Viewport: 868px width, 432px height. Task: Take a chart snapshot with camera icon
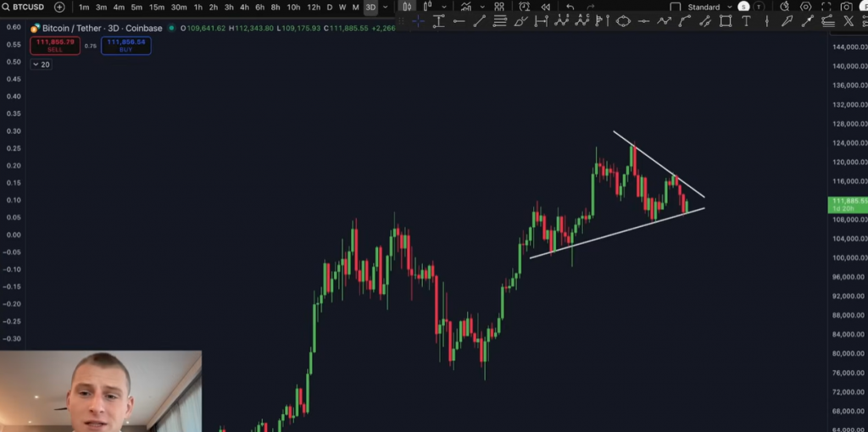pos(845,7)
